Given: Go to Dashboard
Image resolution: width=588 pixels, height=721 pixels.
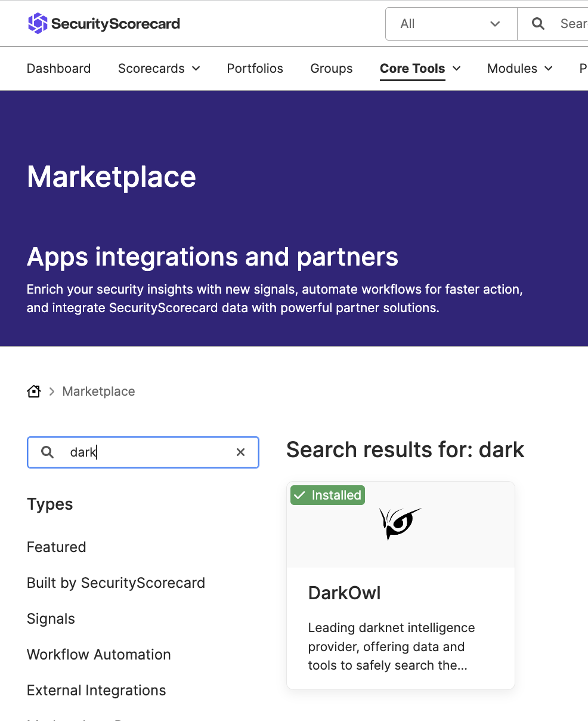Looking at the screenshot, I should tap(59, 69).
